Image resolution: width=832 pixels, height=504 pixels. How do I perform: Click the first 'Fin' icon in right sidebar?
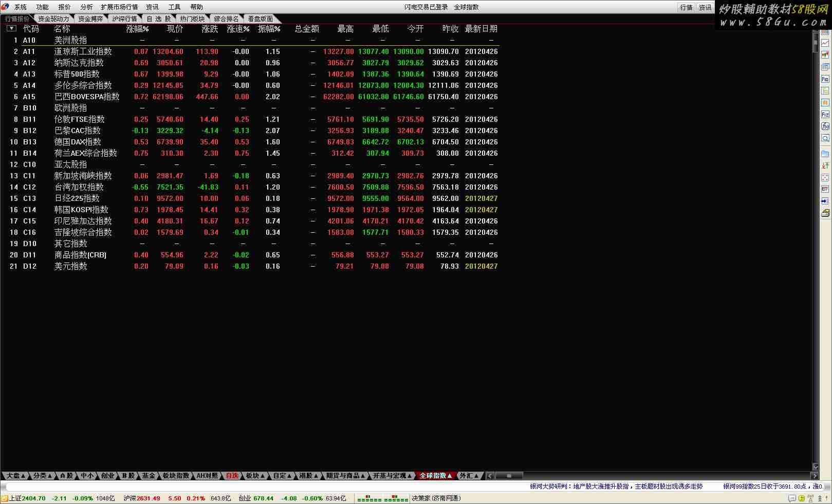click(825, 79)
